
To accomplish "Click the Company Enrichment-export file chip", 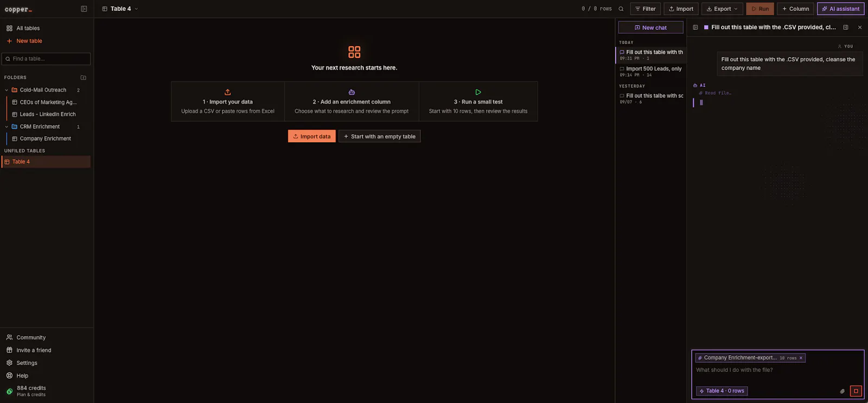I will pyautogui.click(x=750, y=358).
